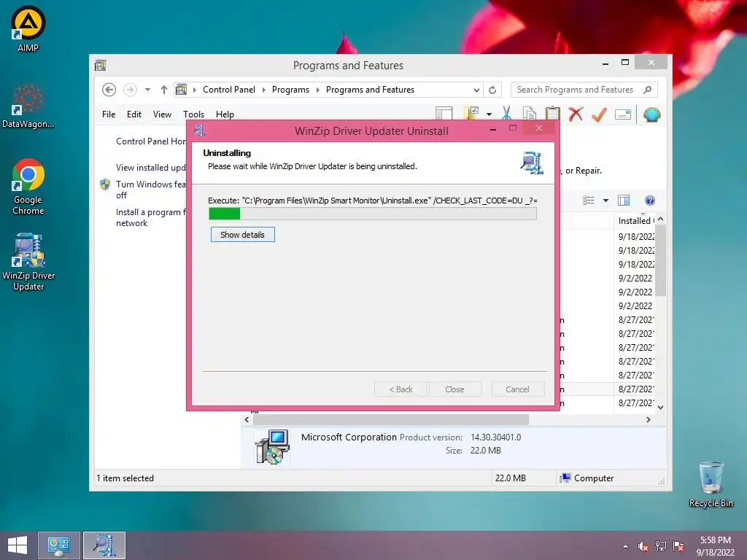Expand the chevron after Programs breadcrumb
This screenshot has height=560, width=747.
(x=318, y=90)
